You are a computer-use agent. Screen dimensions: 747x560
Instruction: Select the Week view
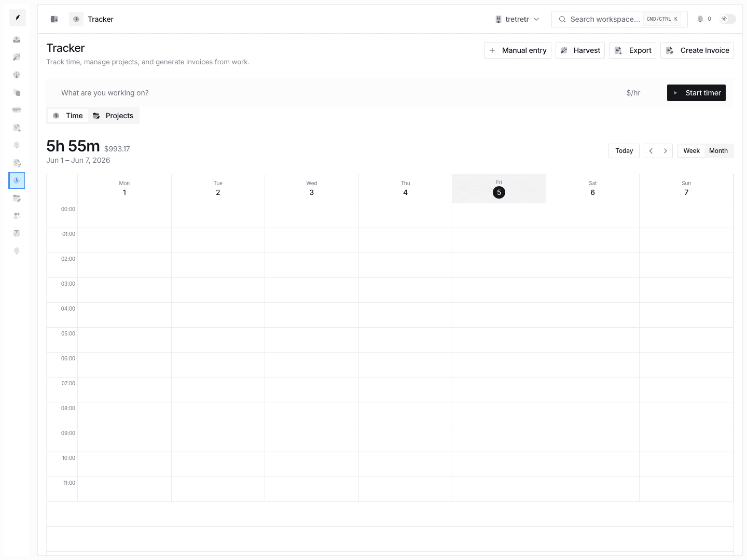[x=691, y=151]
